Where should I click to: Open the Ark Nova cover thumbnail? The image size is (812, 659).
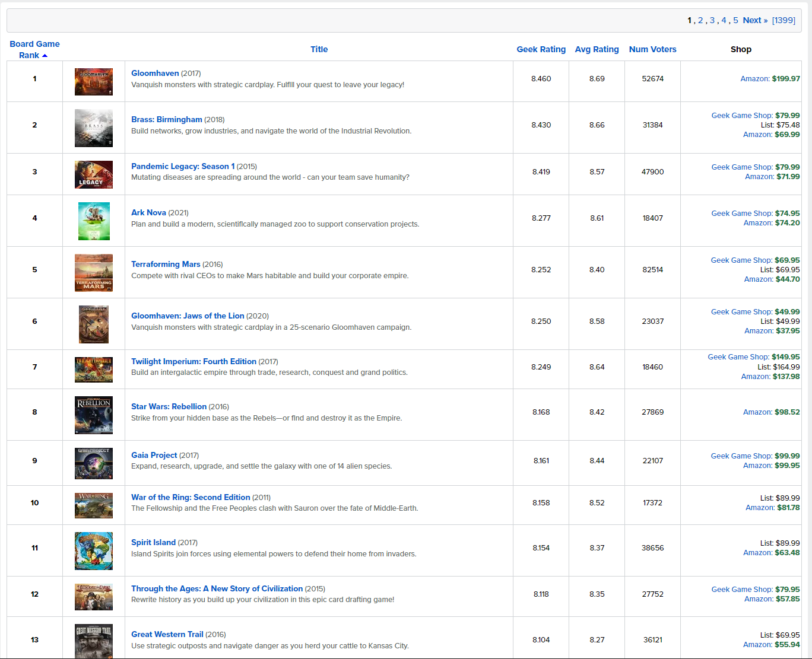[94, 221]
